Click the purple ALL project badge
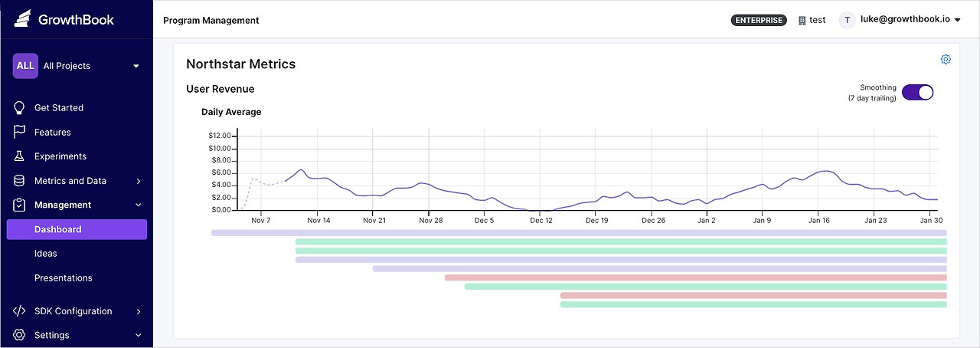Screen dimensions: 980x348 click(x=25, y=66)
